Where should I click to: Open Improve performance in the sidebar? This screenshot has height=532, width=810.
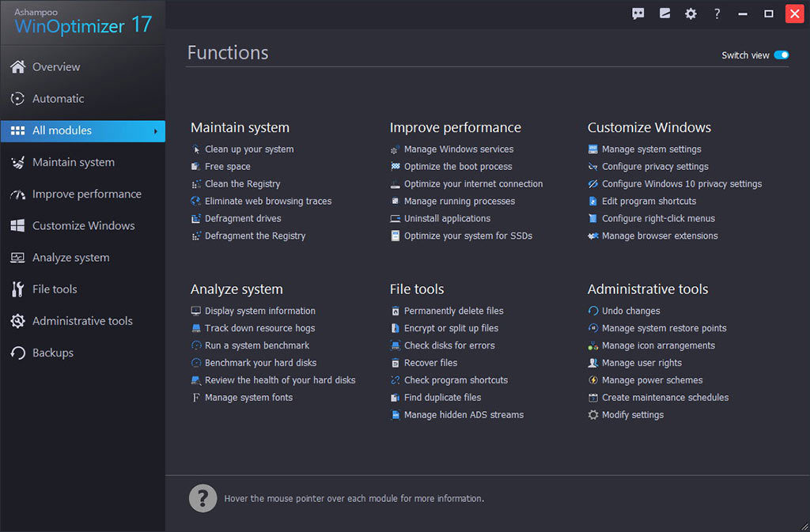click(86, 194)
